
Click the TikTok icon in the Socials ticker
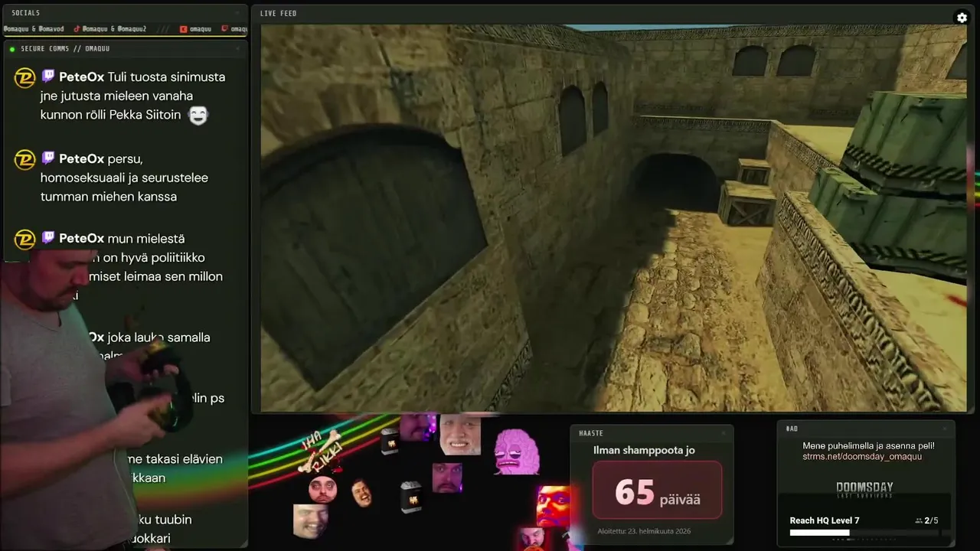pos(77,29)
